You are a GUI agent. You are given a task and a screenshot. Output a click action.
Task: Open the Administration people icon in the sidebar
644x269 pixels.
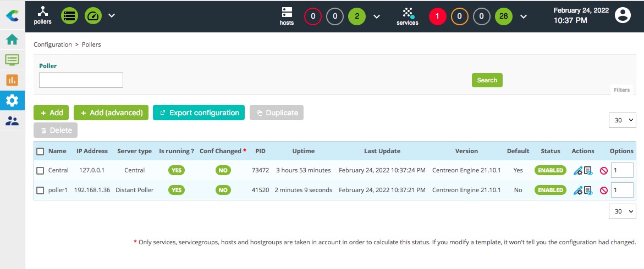[x=12, y=121]
